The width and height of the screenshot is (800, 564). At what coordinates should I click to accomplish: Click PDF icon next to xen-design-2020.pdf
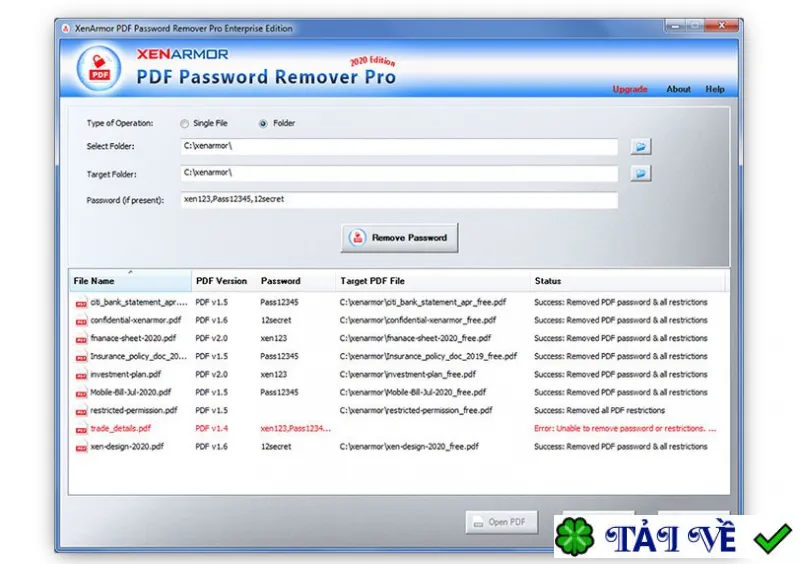point(81,448)
